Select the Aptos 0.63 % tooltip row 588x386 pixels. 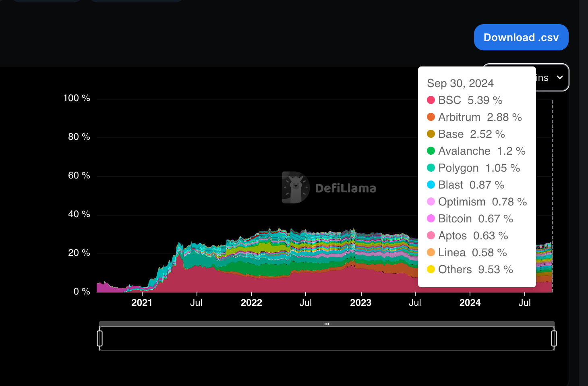[x=468, y=236]
